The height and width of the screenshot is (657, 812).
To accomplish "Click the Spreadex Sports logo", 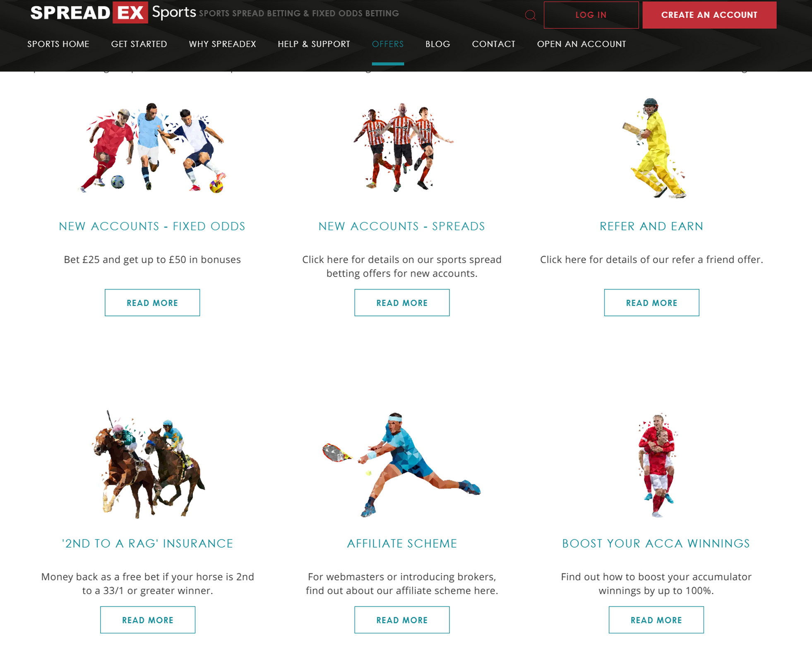I will pyautogui.click(x=113, y=12).
